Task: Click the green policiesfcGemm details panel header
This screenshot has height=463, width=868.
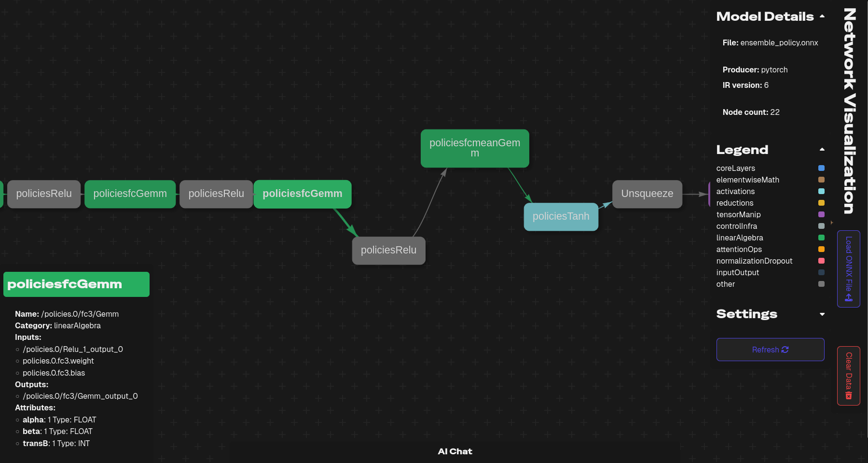Action: point(76,284)
